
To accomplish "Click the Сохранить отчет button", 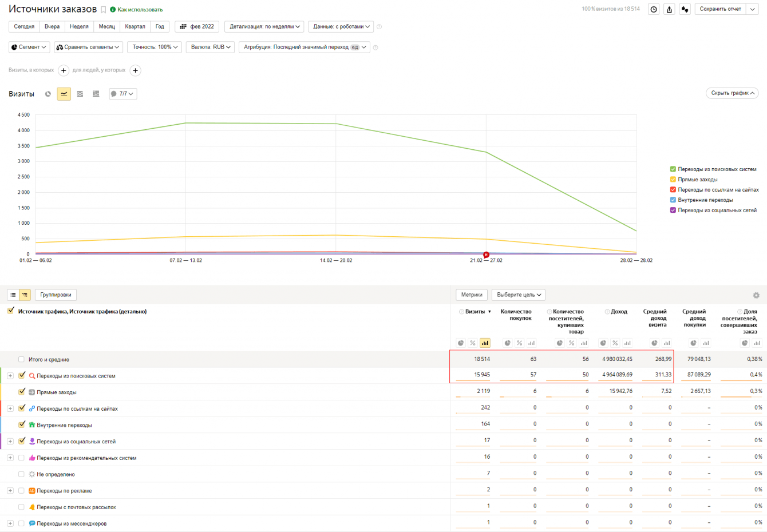I will tap(720, 9).
